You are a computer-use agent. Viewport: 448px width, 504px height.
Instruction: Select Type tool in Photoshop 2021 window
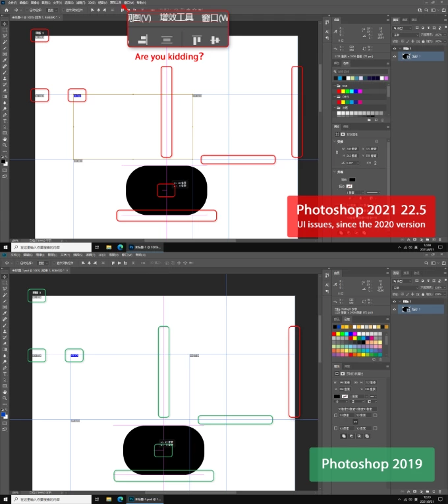pyautogui.click(x=5, y=121)
